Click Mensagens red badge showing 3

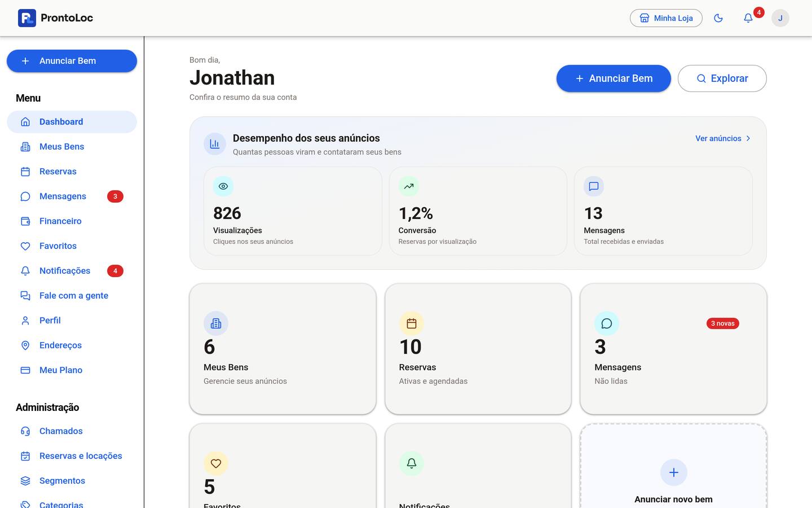115,196
